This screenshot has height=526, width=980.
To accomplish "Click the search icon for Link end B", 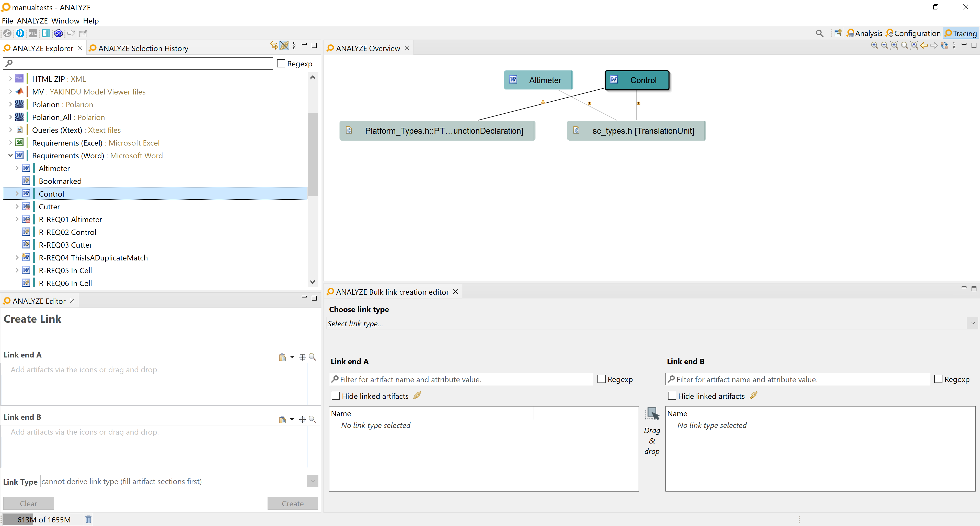I will tap(312, 420).
